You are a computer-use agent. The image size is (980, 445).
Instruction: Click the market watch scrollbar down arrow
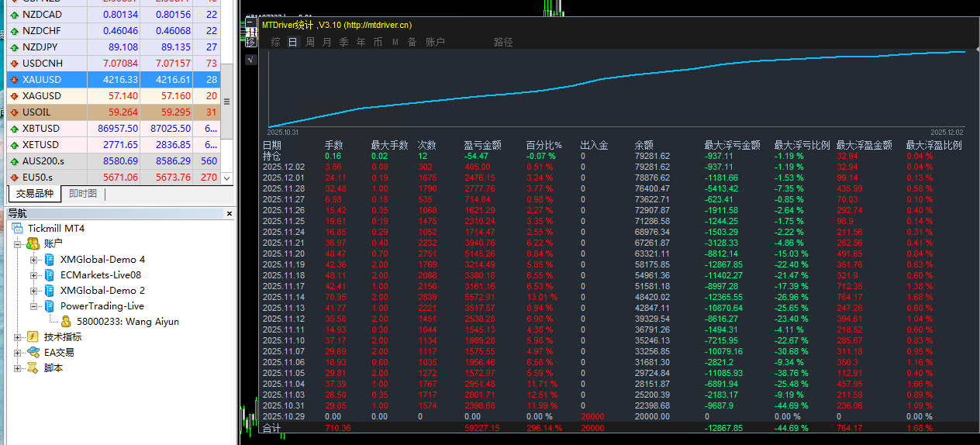click(x=227, y=178)
